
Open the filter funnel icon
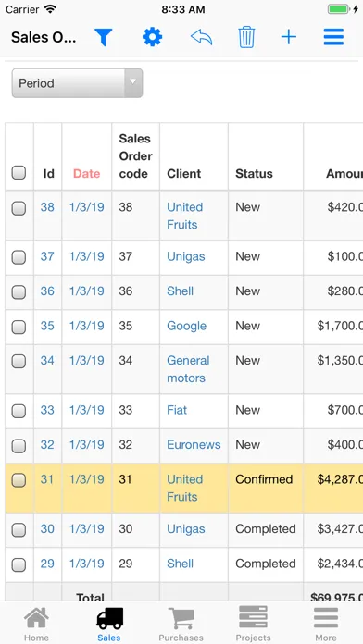pos(103,37)
